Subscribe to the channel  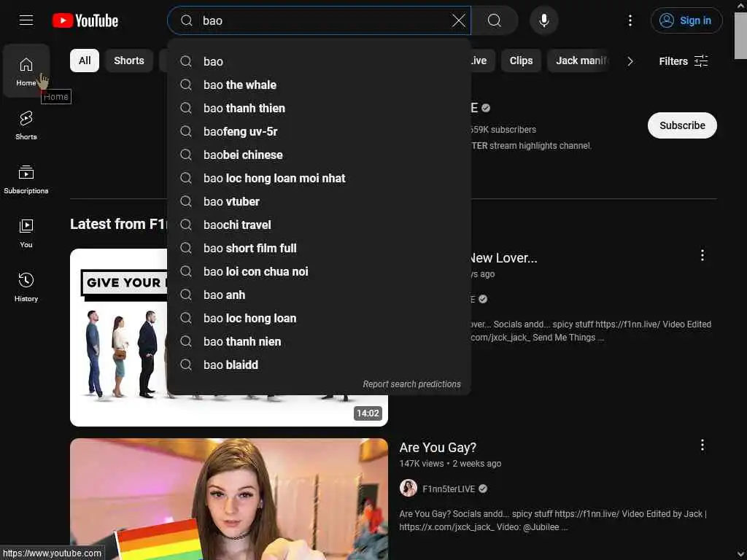coord(682,125)
